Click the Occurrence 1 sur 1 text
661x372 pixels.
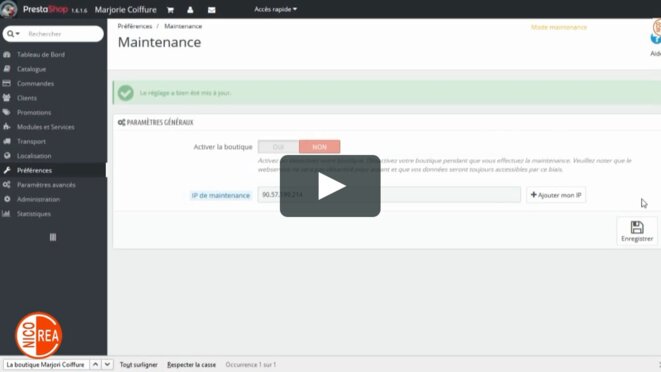click(250, 364)
